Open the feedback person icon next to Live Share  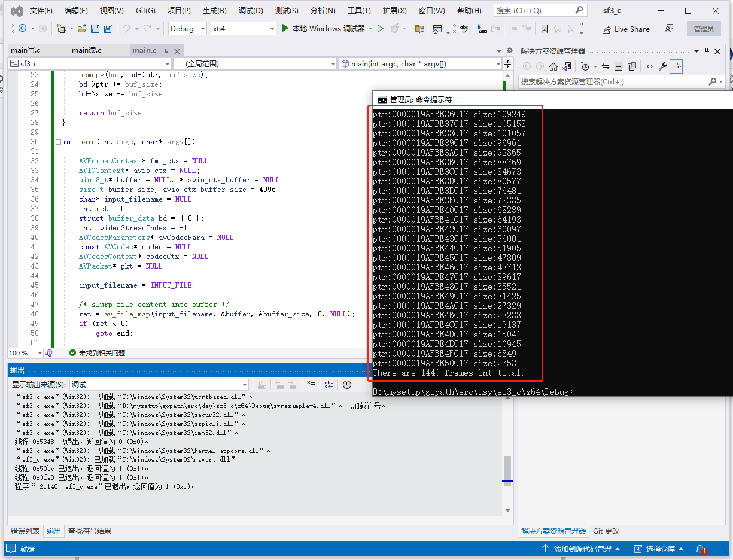669,28
